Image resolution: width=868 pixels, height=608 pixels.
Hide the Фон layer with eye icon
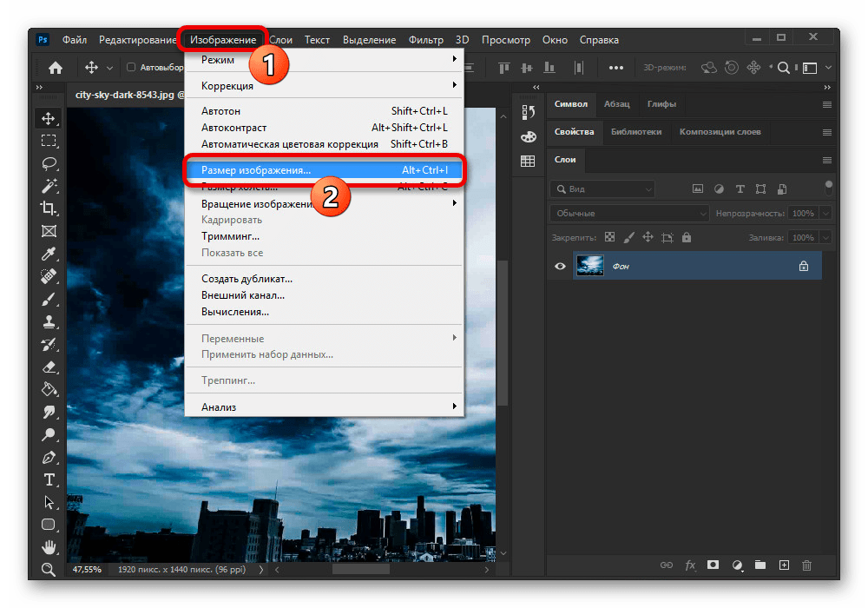(x=560, y=267)
